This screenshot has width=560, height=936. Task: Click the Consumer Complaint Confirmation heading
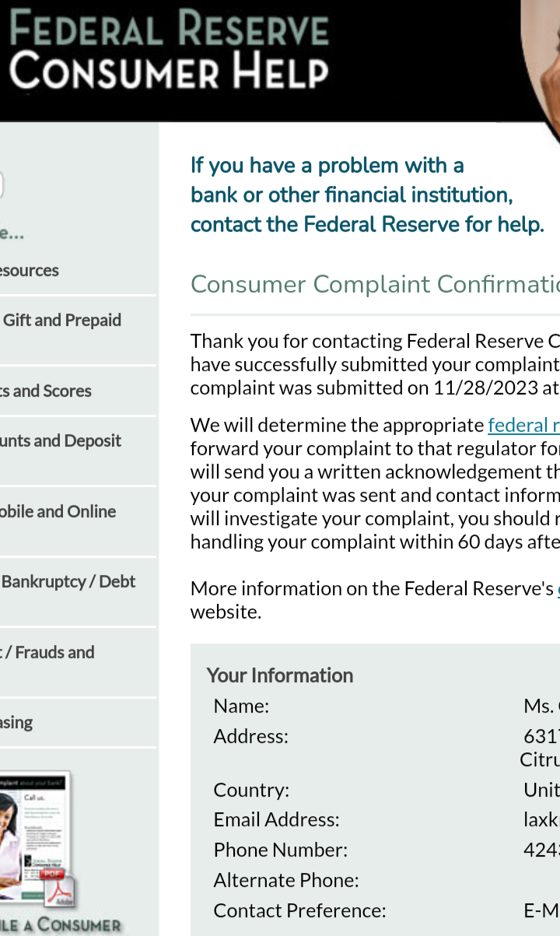pos(375,285)
